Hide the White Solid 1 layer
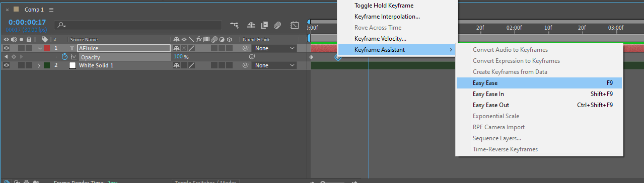The width and height of the screenshot is (644, 183). click(x=7, y=65)
